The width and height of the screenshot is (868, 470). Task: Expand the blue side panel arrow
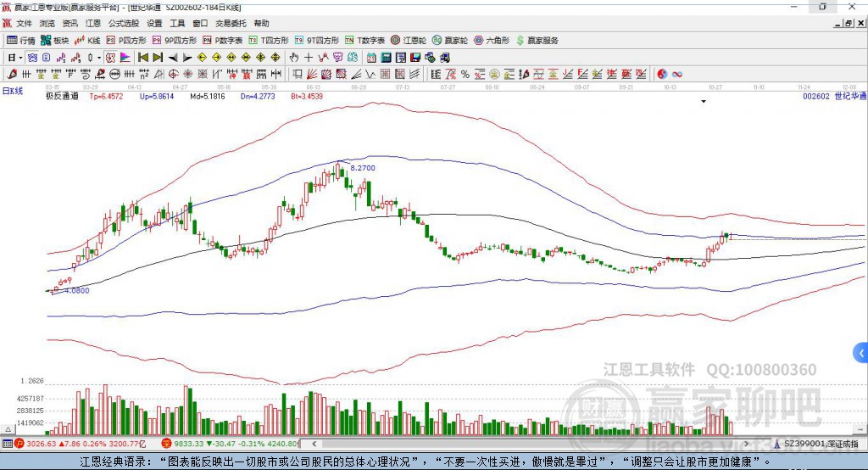[861, 353]
